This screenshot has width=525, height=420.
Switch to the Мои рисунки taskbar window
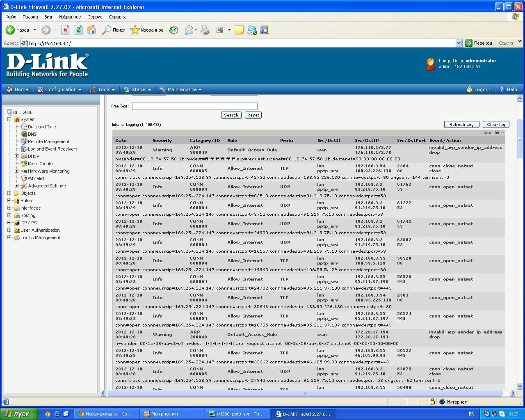[x=172, y=414]
